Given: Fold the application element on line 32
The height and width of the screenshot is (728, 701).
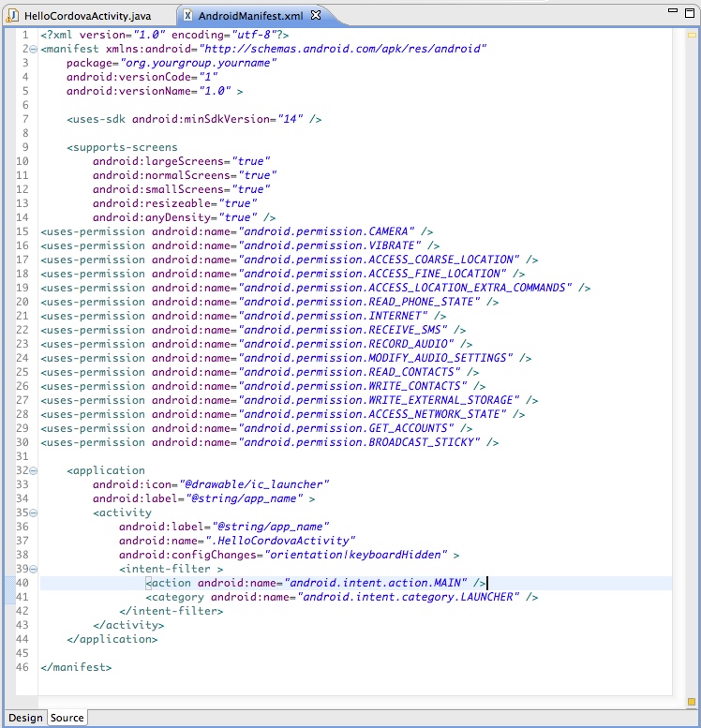Looking at the screenshot, I should pos(34,470).
